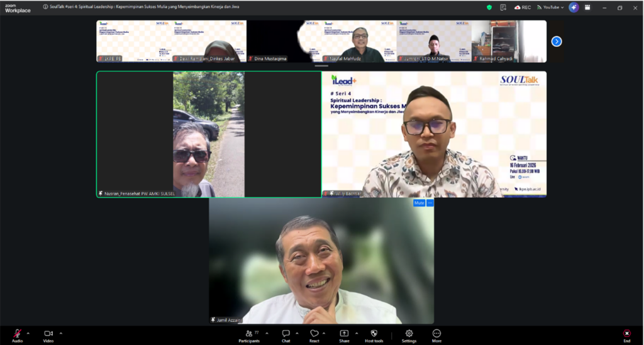The height and width of the screenshot is (345, 644).
Task: Click pin icon on Jamil Azzaini's label
Action: pos(213,320)
